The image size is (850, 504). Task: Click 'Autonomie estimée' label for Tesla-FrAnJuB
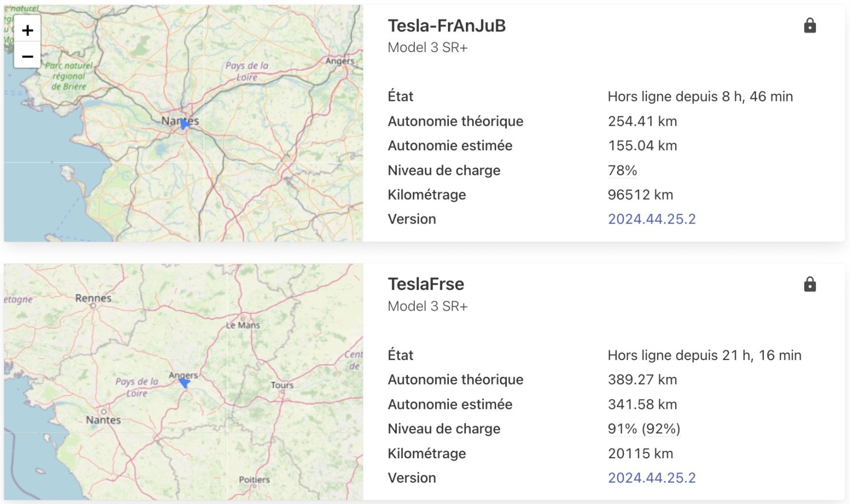450,146
